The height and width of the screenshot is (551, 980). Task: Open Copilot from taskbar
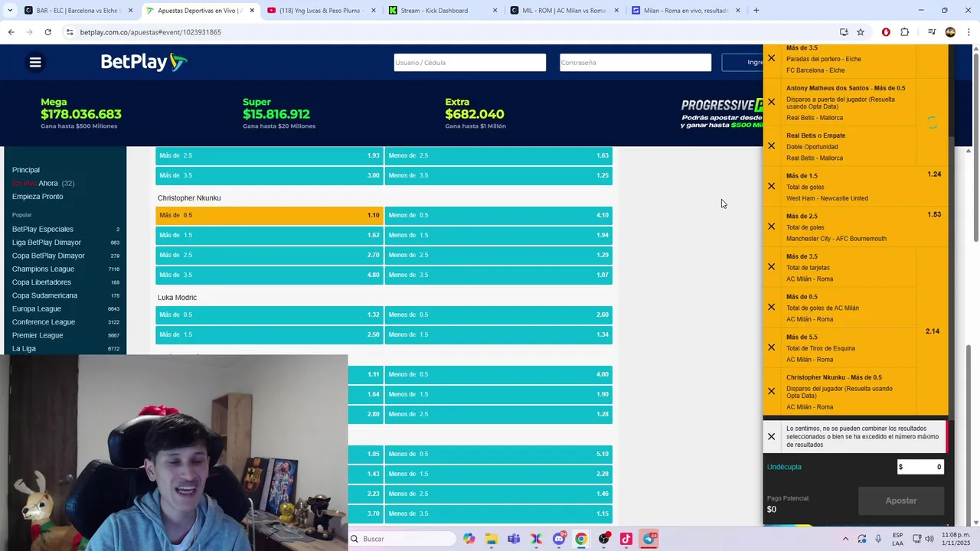pos(469,539)
